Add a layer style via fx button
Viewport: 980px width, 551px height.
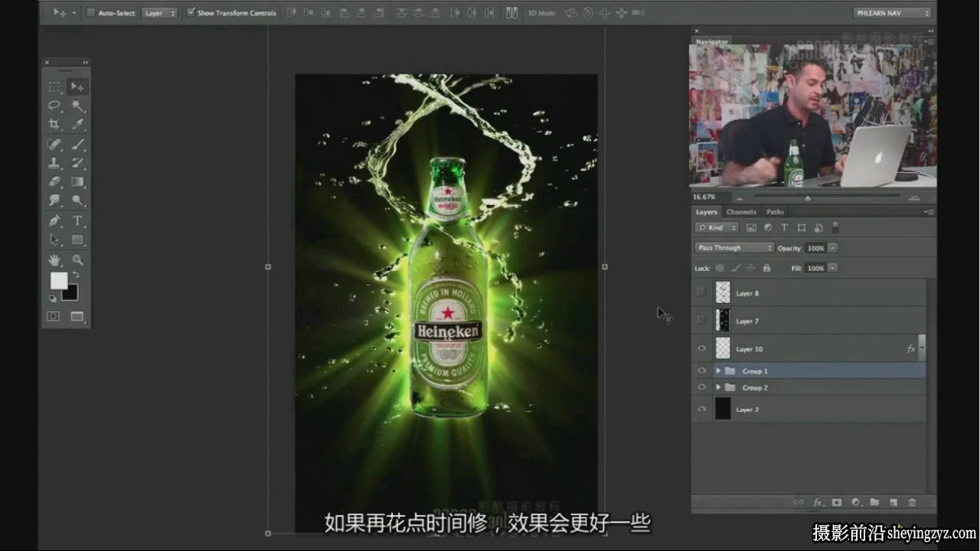click(x=818, y=502)
